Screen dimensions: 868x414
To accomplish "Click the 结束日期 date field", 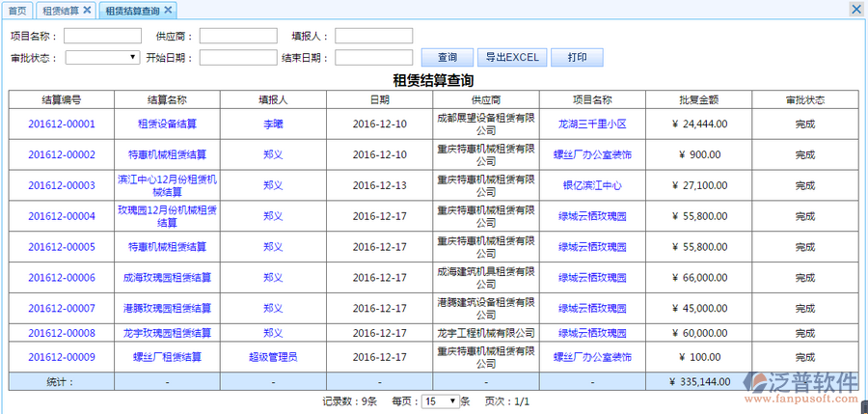I will 373,58.
